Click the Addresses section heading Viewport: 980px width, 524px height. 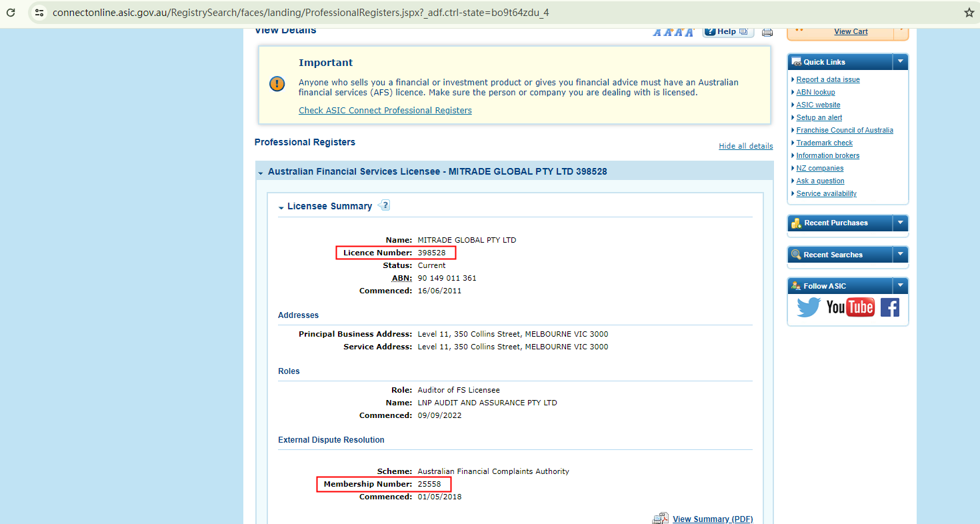299,315
